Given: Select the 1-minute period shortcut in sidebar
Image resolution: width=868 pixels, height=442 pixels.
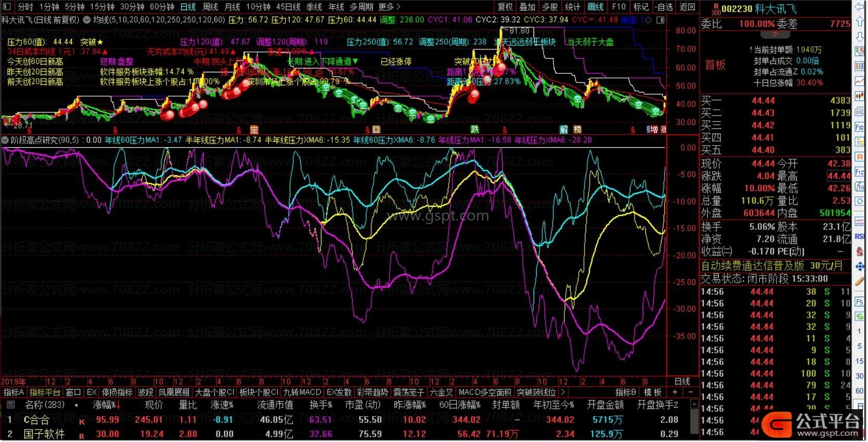Looking at the screenshot, I should [860, 331].
